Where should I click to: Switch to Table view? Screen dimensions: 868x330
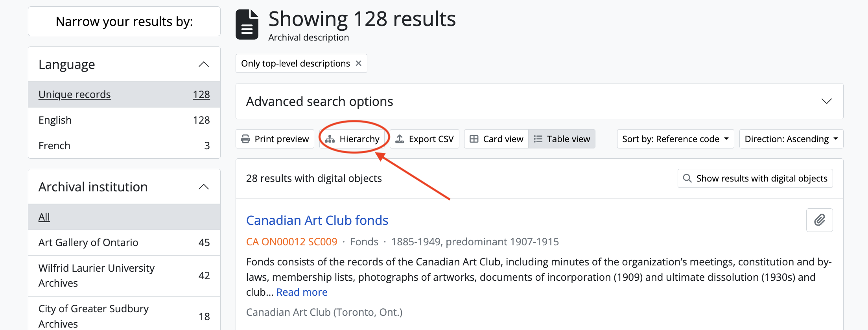click(562, 139)
